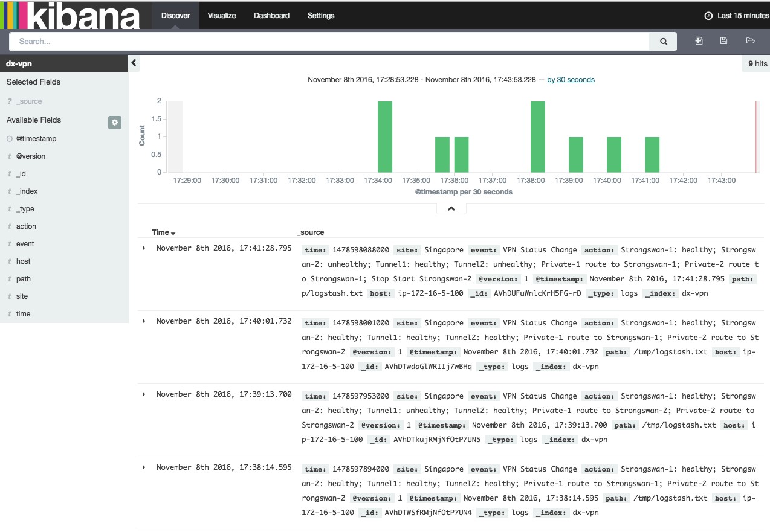This screenshot has width=770, height=532.
Task: Click the clock icon in time picker
Action: [708, 16]
